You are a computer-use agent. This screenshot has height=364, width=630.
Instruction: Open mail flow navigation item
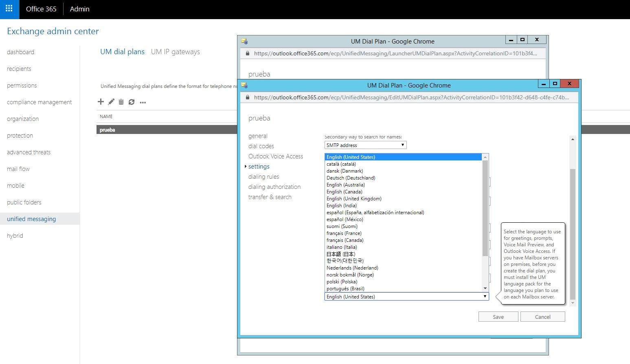tap(18, 169)
